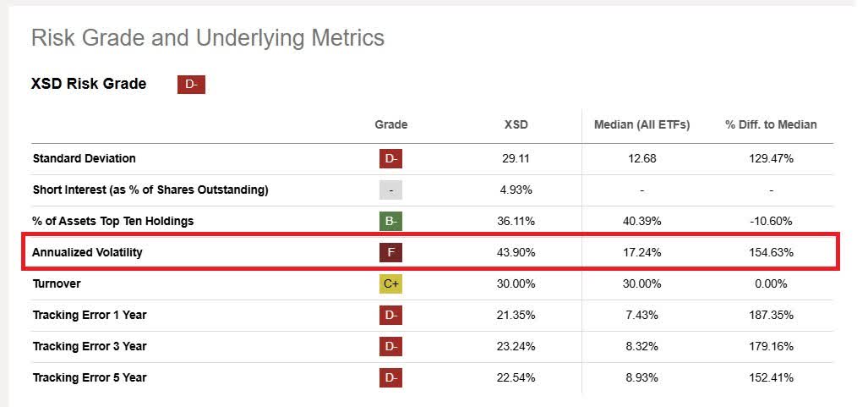
Task: Select the Standard Deviation metric label
Action: (84, 158)
